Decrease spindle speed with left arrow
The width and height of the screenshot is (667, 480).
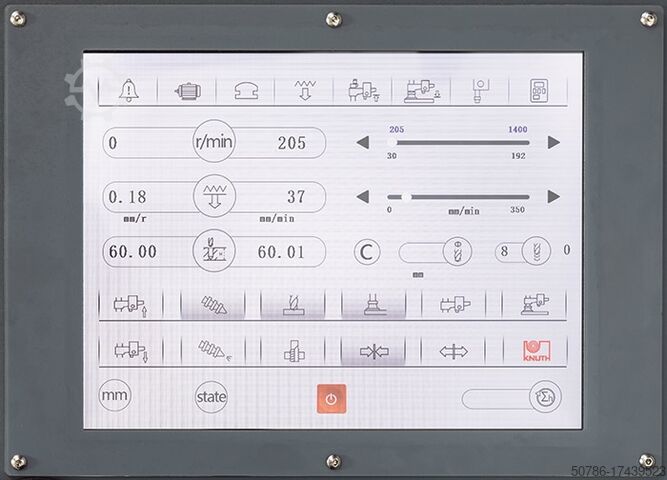tap(362, 143)
